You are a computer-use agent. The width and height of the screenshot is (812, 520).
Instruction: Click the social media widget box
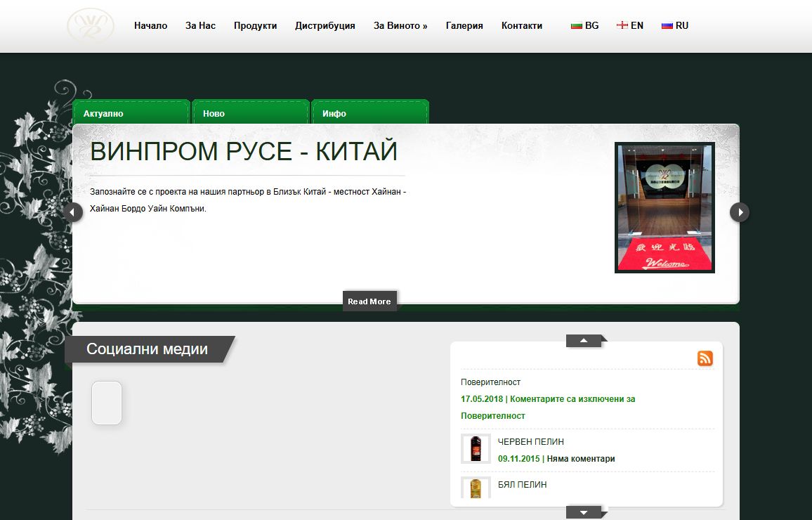tap(107, 403)
